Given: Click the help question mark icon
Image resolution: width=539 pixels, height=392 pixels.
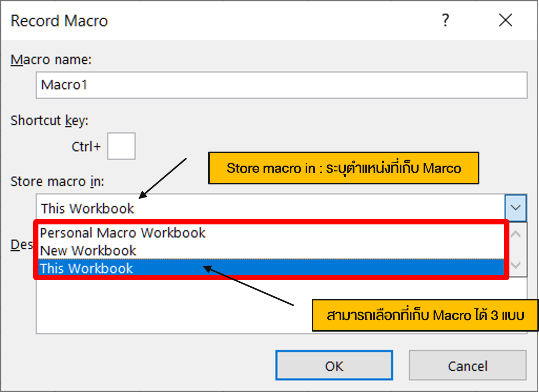Looking at the screenshot, I should [x=446, y=20].
